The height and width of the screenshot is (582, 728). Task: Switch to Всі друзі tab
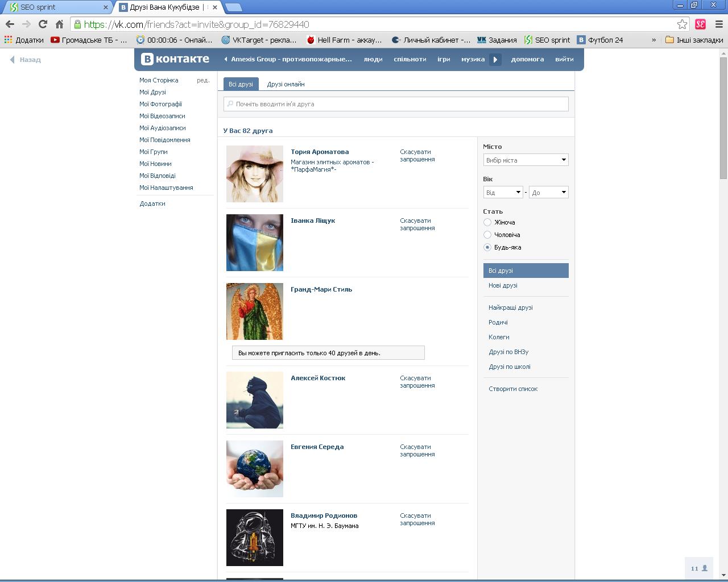(241, 84)
